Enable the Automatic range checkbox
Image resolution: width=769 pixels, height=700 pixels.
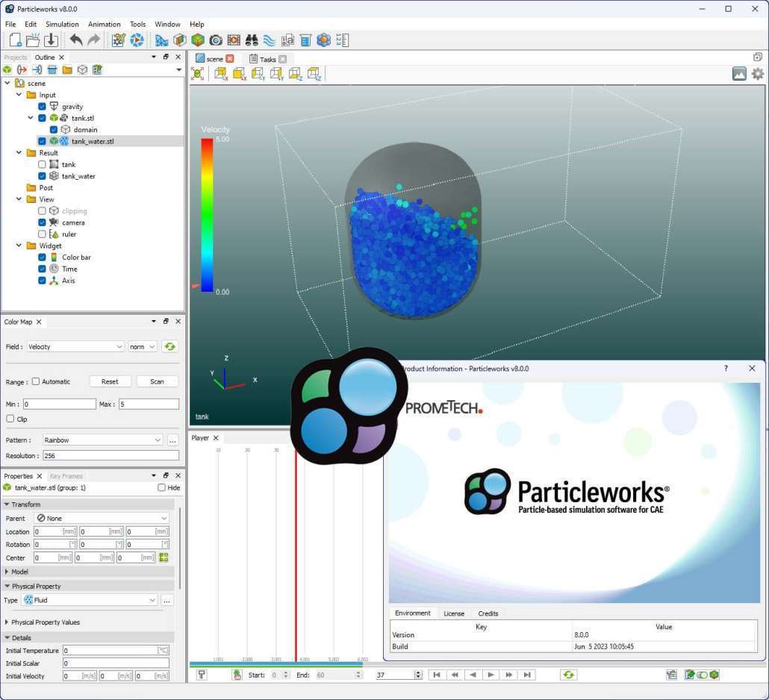point(36,381)
